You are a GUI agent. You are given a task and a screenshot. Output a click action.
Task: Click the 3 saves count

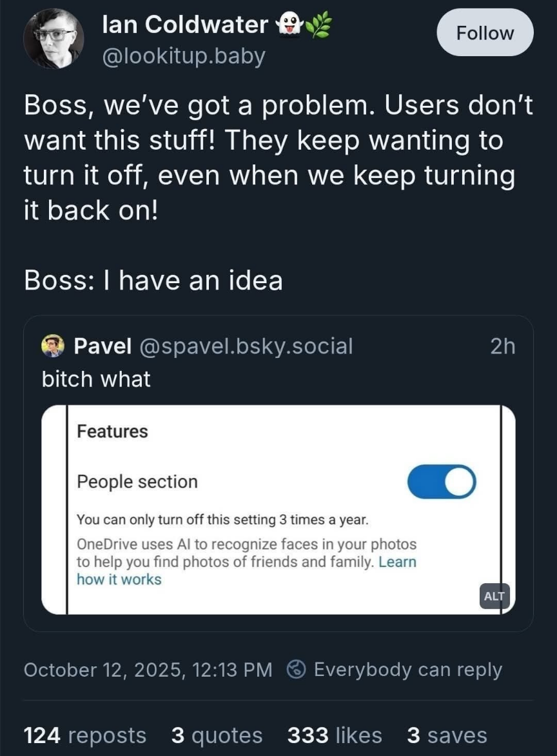coord(447,735)
